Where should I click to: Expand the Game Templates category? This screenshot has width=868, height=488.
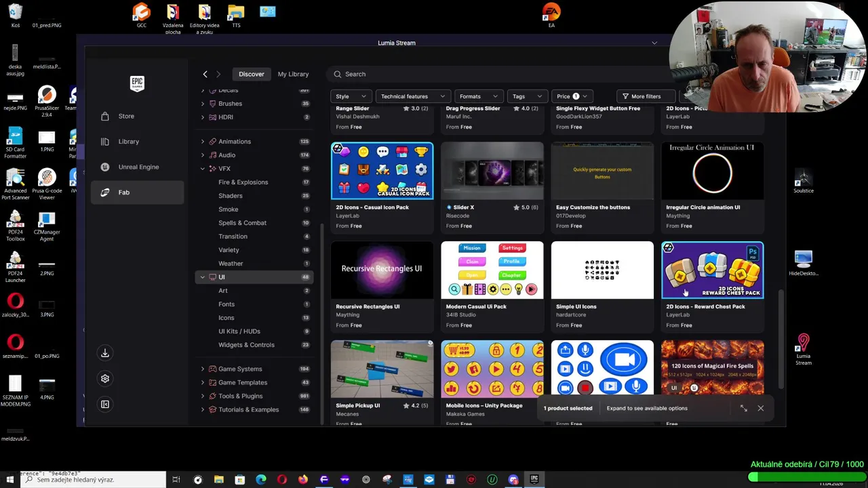click(x=202, y=382)
